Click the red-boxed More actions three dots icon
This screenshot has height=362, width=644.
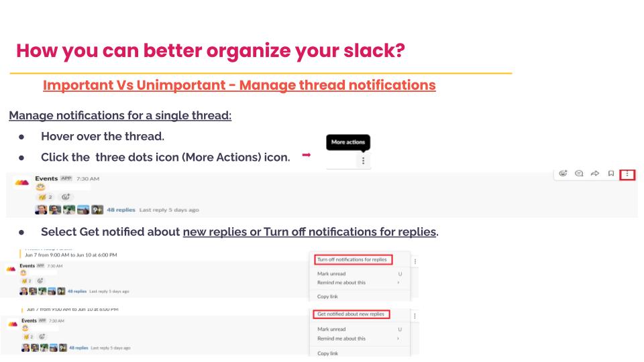coord(627,174)
